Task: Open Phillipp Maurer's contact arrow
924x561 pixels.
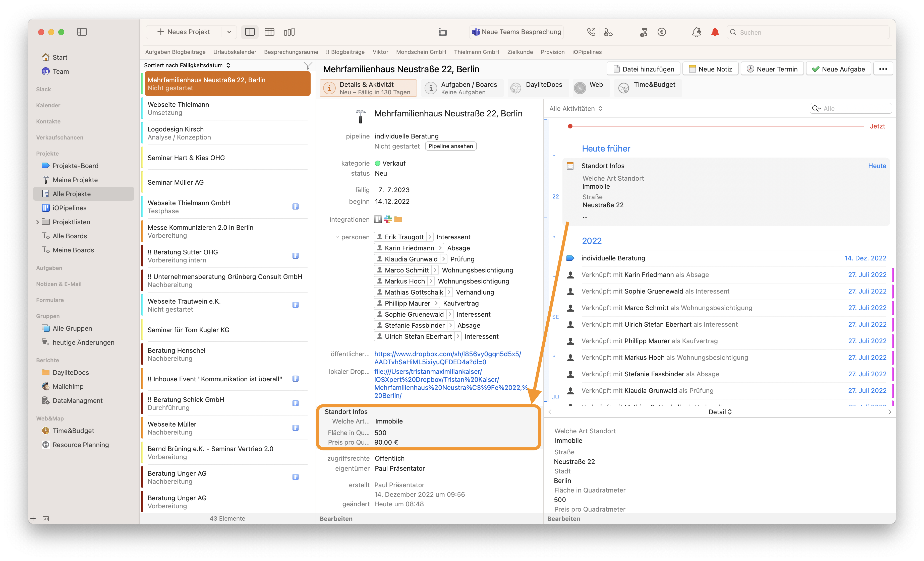Action: tap(436, 303)
